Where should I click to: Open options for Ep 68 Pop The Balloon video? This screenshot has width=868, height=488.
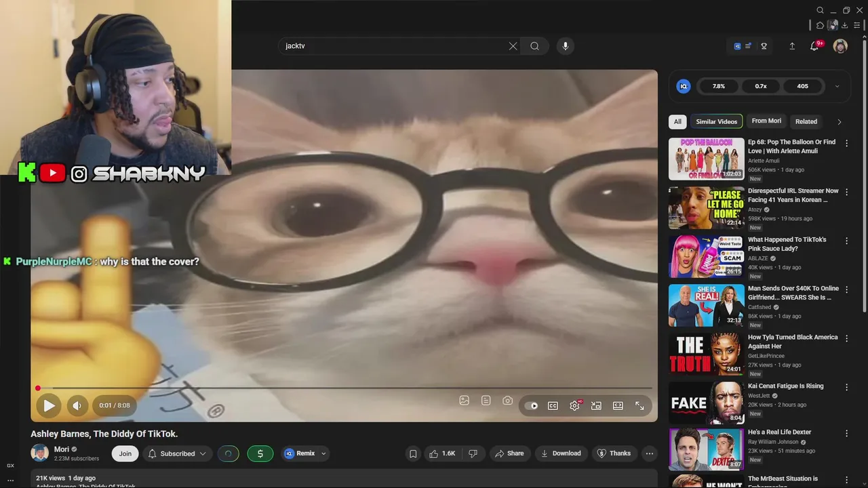[846, 144]
